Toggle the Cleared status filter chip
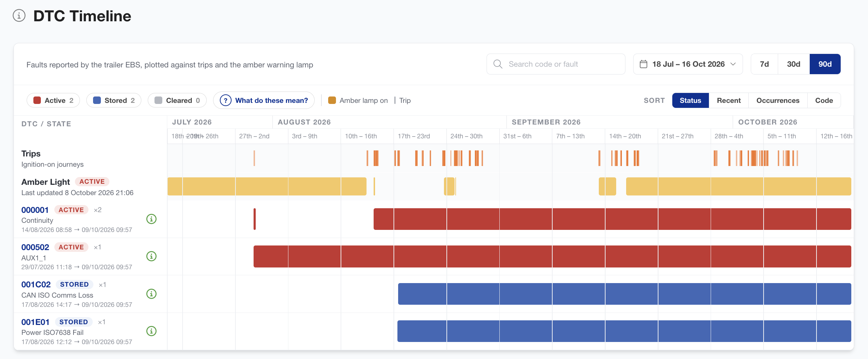868x359 pixels. [x=177, y=100]
